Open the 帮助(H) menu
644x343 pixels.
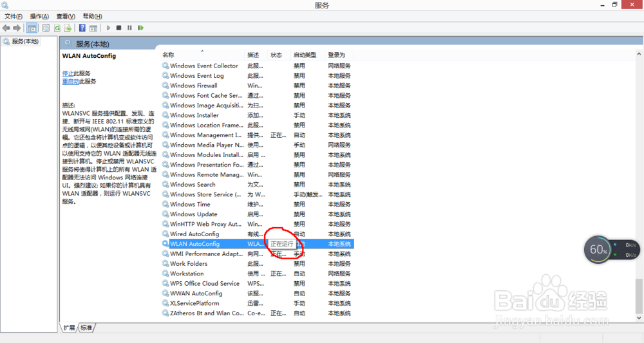point(92,17)
